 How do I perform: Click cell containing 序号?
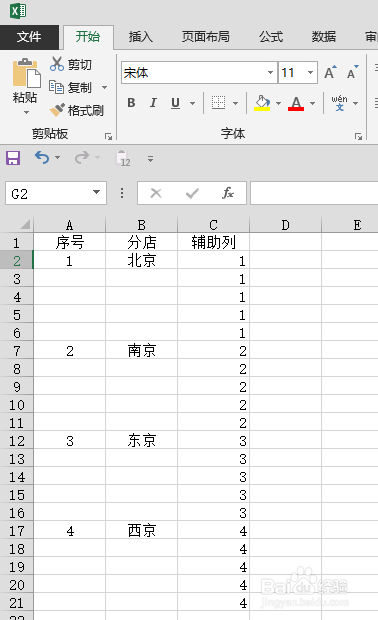(70, 242)
